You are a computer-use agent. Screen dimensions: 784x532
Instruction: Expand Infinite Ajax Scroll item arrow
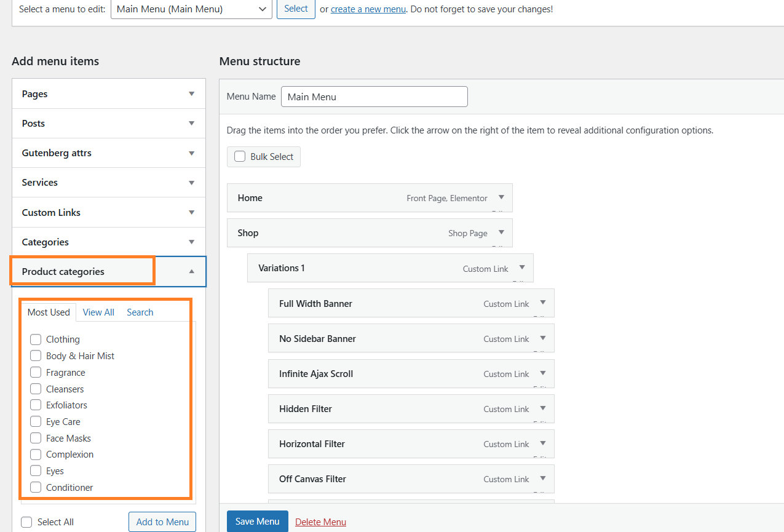[x=543, y=373]
